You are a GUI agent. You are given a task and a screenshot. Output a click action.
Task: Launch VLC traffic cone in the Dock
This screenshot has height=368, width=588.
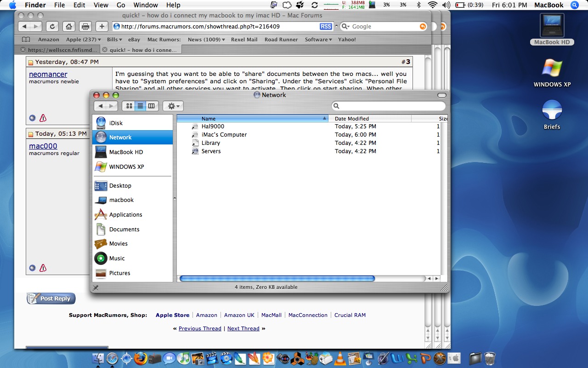(340, 358)
